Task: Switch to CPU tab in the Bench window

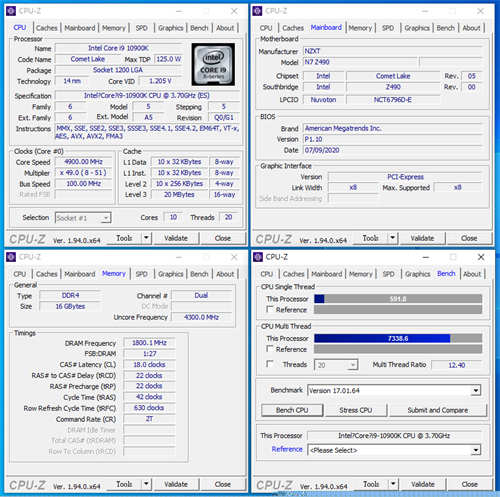Action: [266, 274]
